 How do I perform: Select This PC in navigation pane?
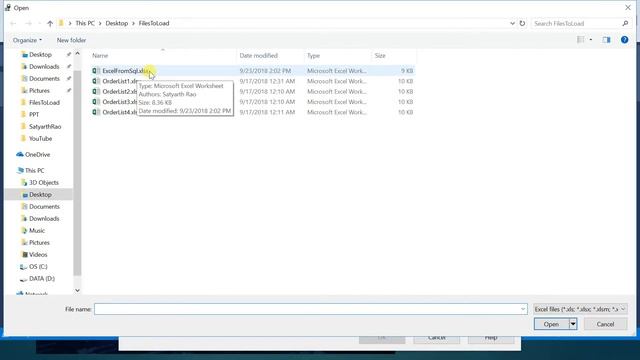pos(34,171)
